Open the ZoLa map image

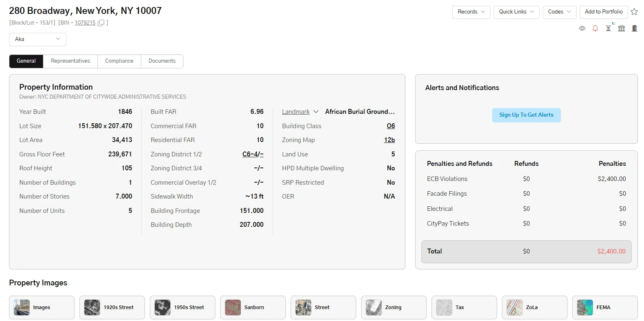(535, 307)
